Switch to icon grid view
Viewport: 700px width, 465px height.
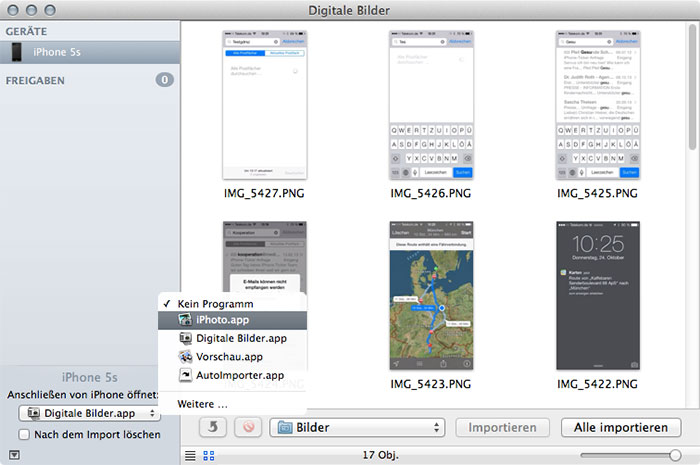click(x=208, y=456)
